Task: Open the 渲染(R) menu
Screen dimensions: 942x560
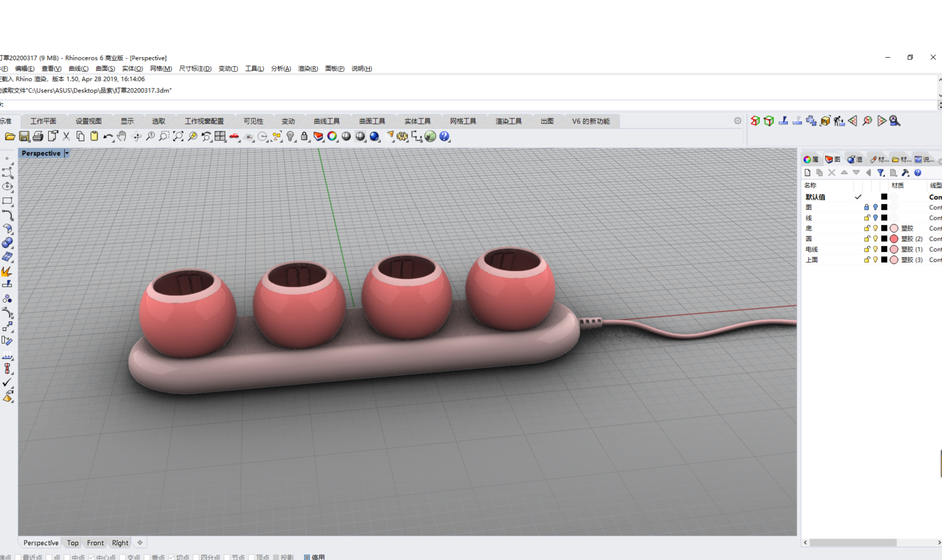Action: pyautogui.click(x=307, y=68)
